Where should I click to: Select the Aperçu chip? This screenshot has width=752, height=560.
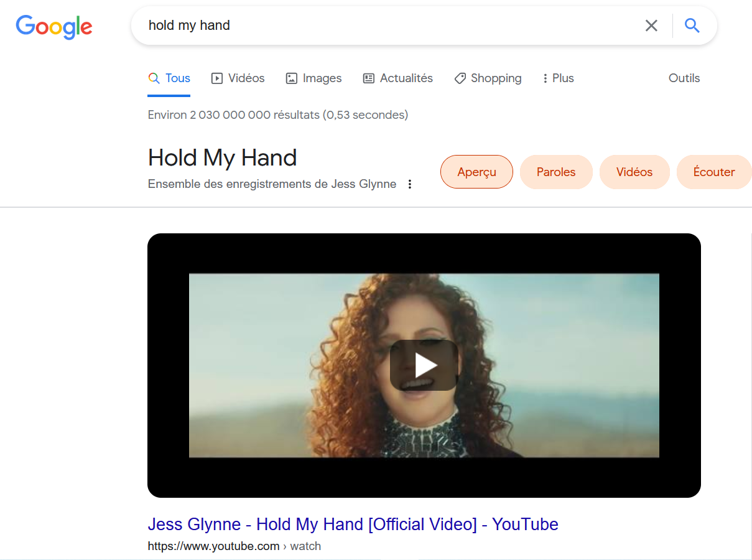[x=476, y=172]
